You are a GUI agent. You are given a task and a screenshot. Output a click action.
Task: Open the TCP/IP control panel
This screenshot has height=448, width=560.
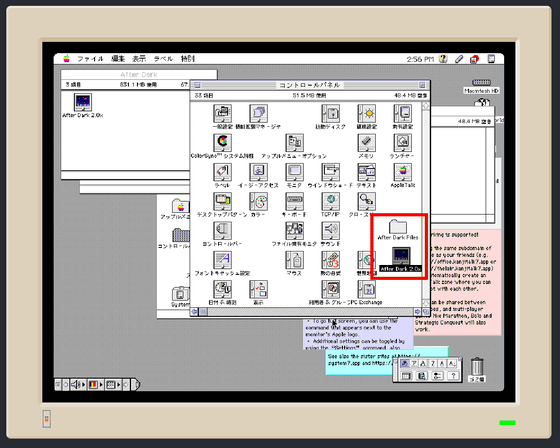coord(330,201)
